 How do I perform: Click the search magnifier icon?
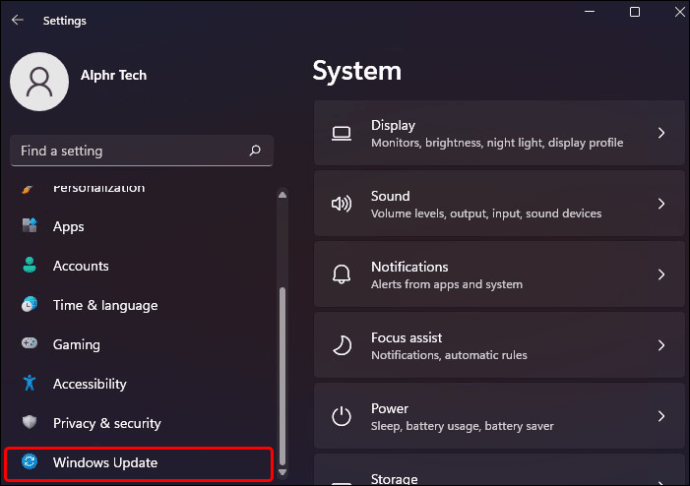coord(255,151)
